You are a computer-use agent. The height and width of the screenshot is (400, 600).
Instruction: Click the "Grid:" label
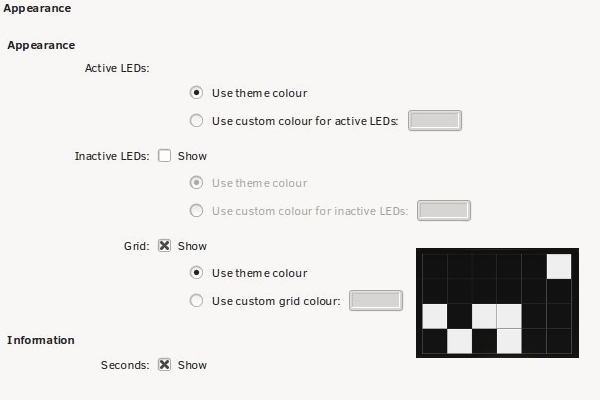(x=136, y=246)
